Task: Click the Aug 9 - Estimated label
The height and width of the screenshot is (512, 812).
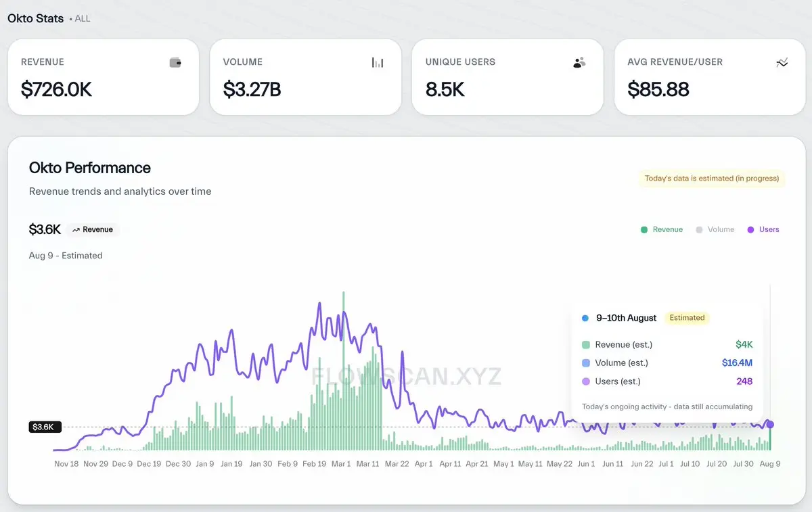Action: click(x=66, y=256)
